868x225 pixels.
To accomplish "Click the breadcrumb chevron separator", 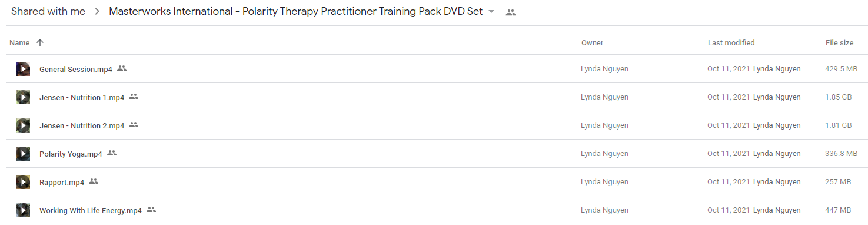I will coord(97,12).
